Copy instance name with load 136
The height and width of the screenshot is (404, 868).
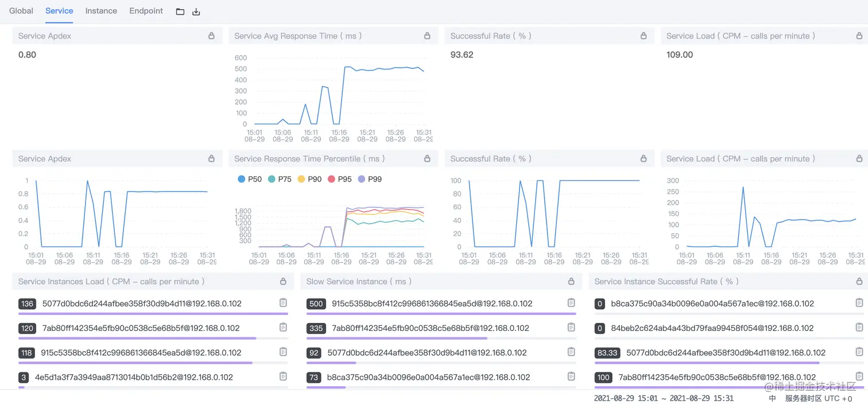click(x=283, y=303)
